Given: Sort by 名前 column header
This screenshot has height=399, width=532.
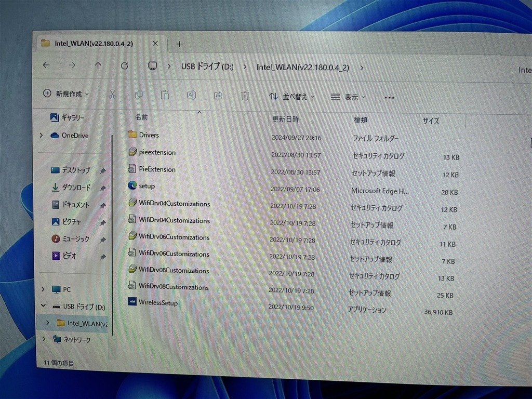Looking at the screenshot, I should (x=141, y=117).
